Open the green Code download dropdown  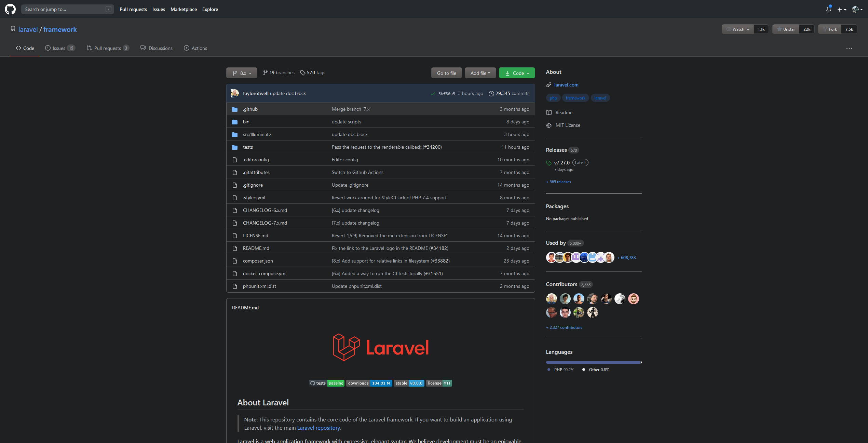coord(517,73)
